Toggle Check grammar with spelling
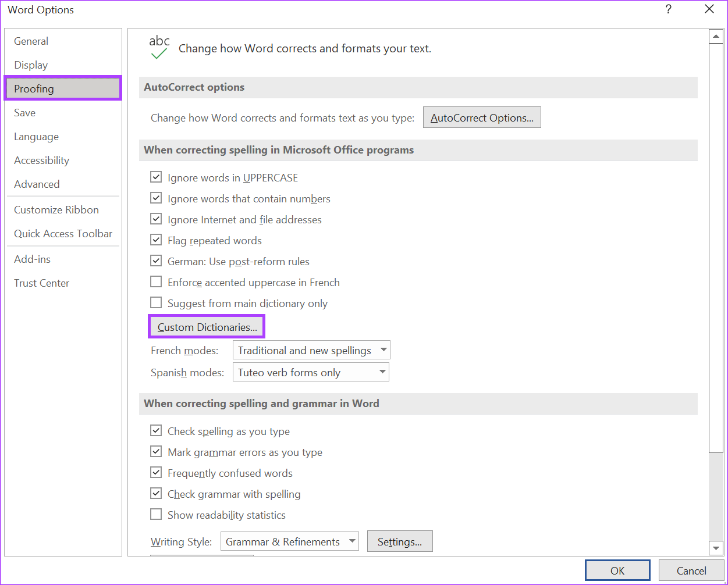Image resolution: width=728 pixels, height=585 pixels. (x=156, y=494)
